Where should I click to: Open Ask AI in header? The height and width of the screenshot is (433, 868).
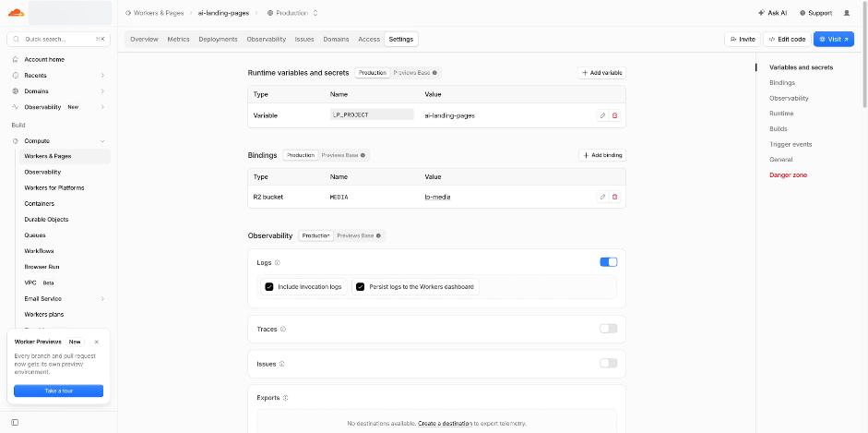pos(772,13)
